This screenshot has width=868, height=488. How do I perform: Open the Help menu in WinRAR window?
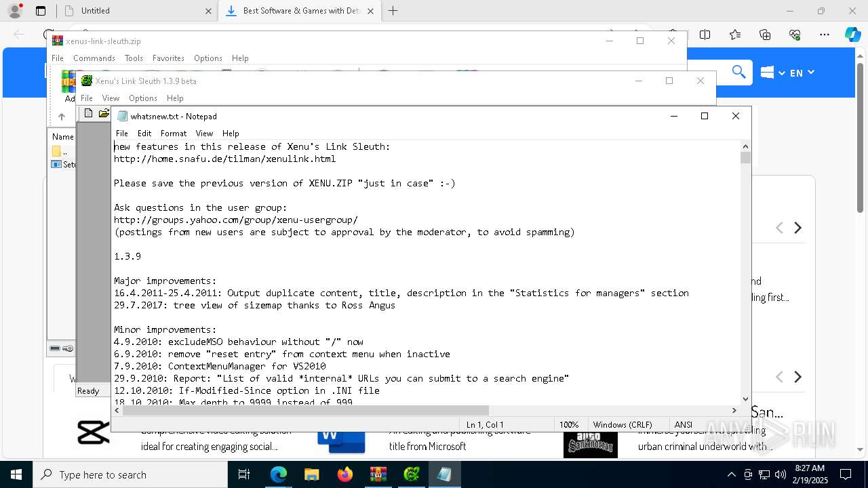click(x=240, y=58)
